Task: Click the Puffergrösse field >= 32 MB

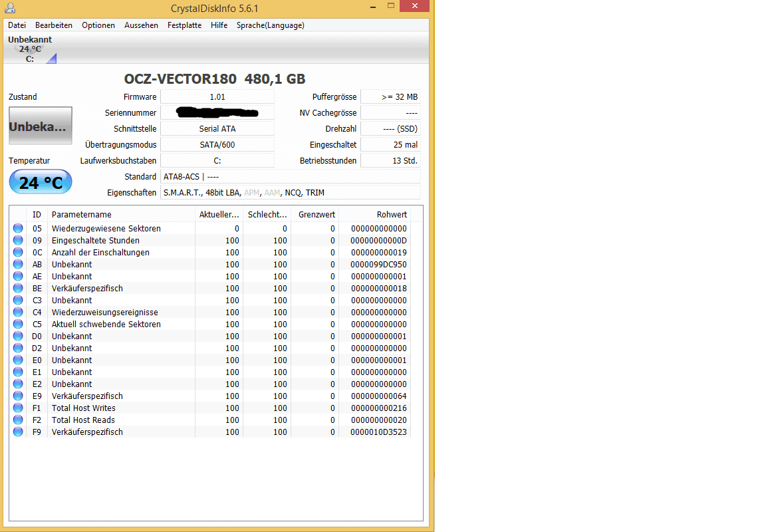Action: [x=391, y=96]
